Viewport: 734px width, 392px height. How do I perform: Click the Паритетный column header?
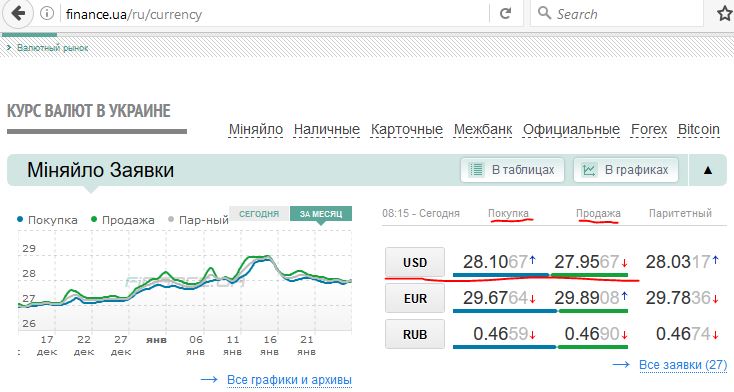(x=680, y=214)
